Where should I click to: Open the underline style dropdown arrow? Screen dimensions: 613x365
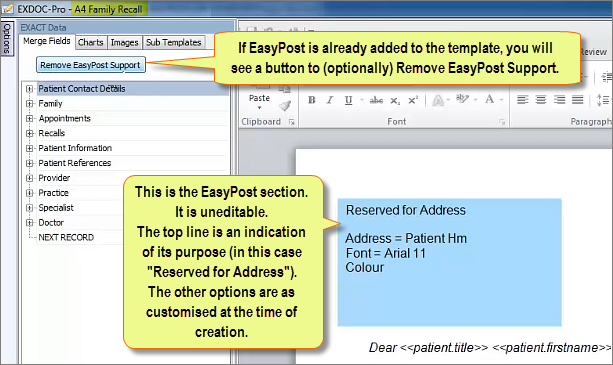click(x=362, y=100)
